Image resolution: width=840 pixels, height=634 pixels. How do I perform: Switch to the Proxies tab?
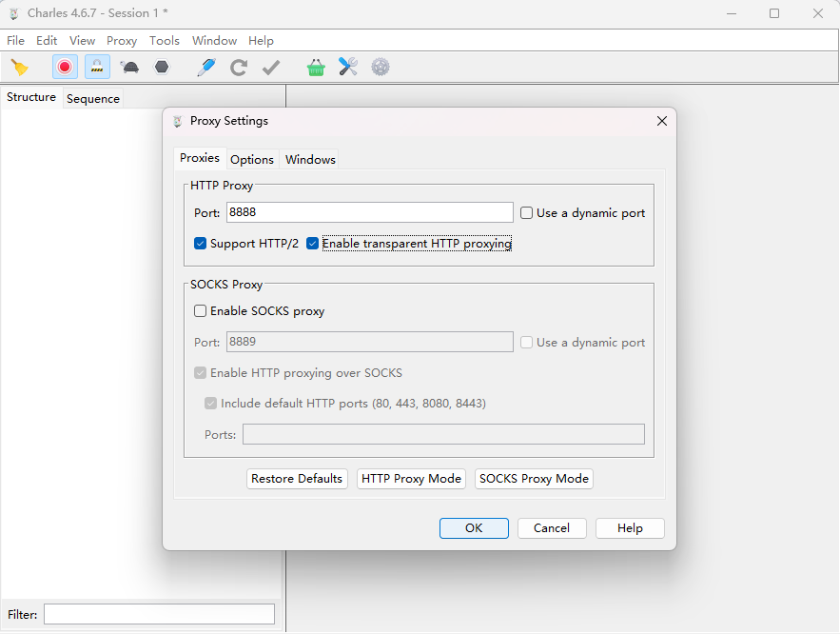coord(200,158)
